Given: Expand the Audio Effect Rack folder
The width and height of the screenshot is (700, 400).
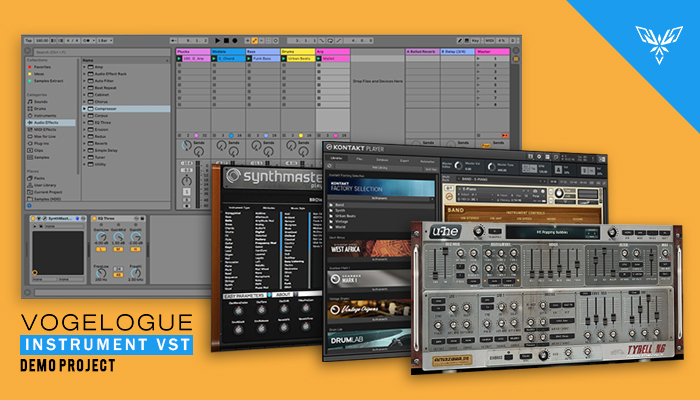Looking at the screenshot, I should click(x=84, y=74).
